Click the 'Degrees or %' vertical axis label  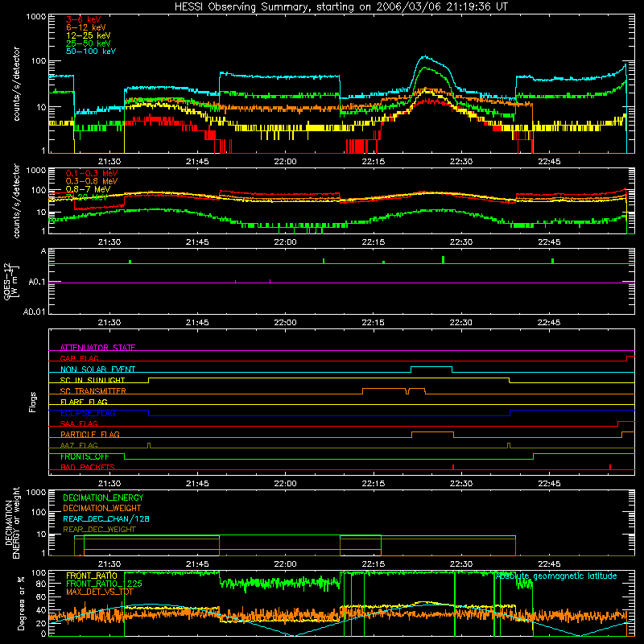click(x=21, y=603)
